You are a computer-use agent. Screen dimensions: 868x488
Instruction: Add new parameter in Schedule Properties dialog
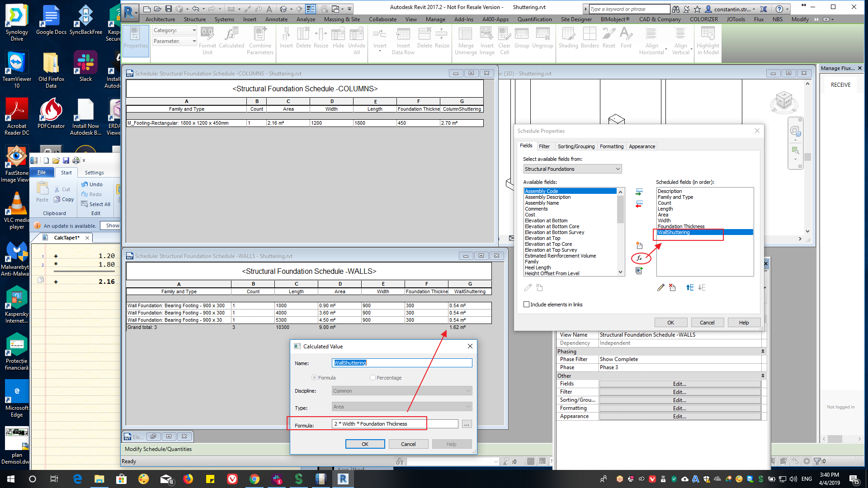point(639,245)
